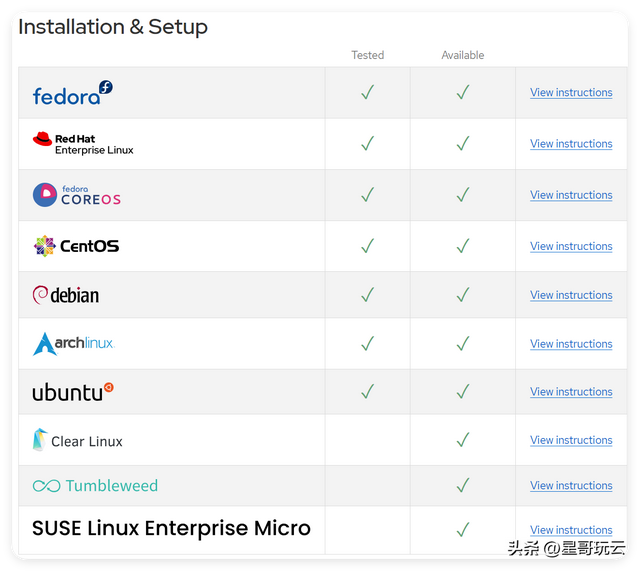Click the Tested checkmark for CentOS

tap(368, 246)
